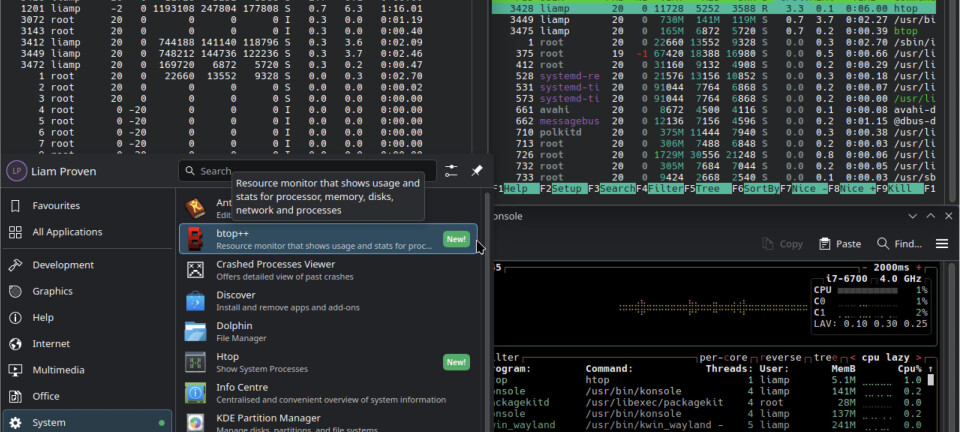Image resolution: width=960 pixels, height=432 pixels.
Task: Open the Office category
Action: pyautogui.click(x=87, y=397)
